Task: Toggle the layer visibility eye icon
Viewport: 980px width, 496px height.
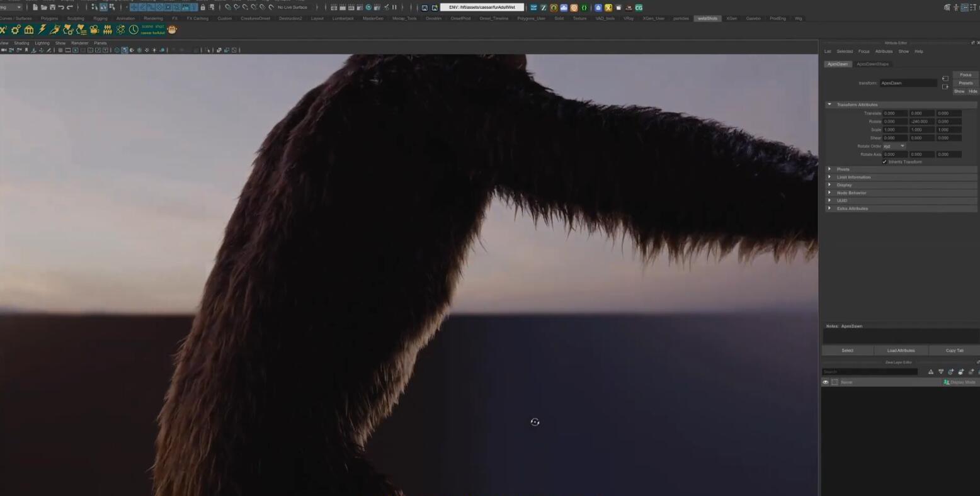Action: pos(825,382)
